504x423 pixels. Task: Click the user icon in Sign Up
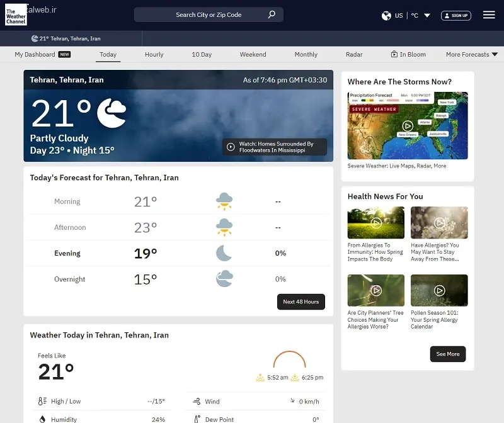(447, 15)
